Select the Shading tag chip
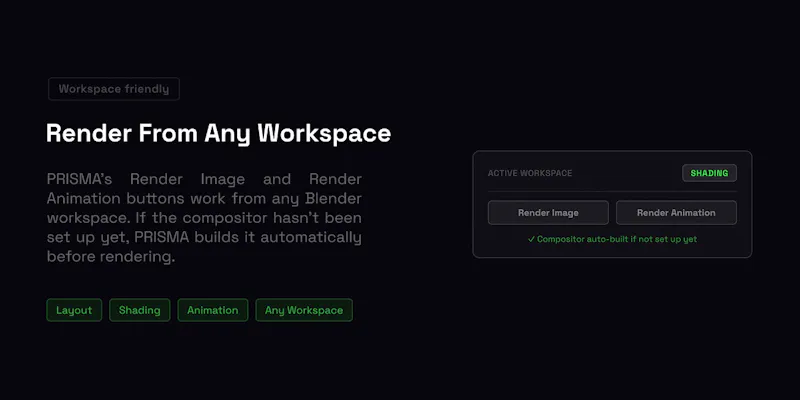800x400 pixels. click(139, 310)
